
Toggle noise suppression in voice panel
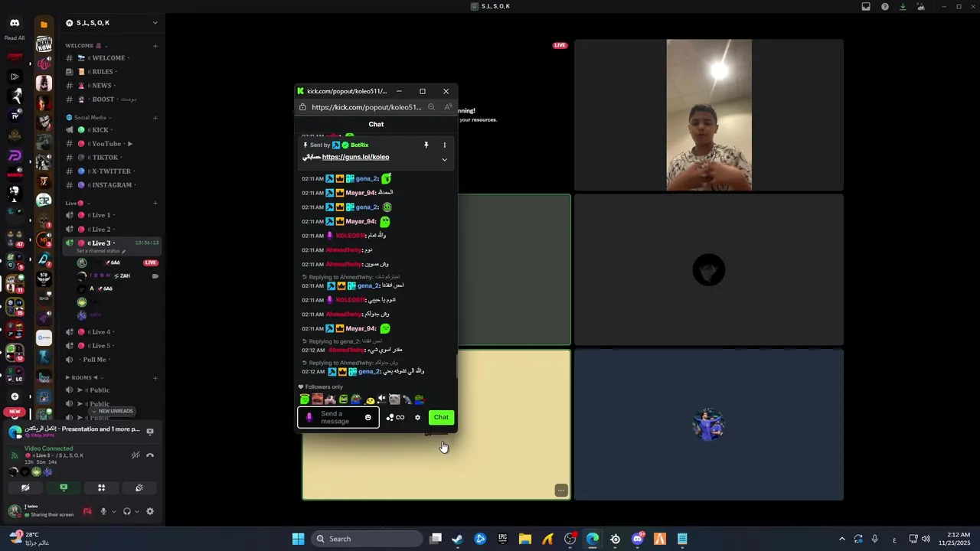(x=136, y=455)
